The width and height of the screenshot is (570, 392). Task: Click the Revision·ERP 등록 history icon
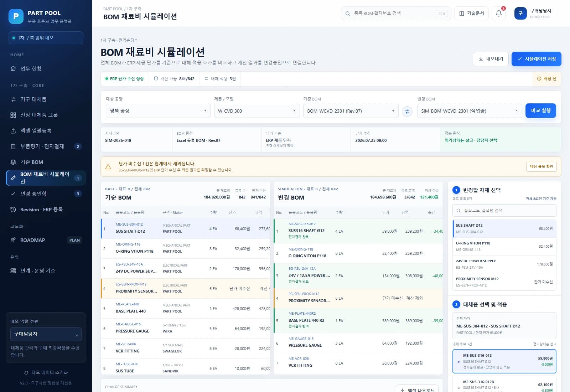[x=13, y=210]
